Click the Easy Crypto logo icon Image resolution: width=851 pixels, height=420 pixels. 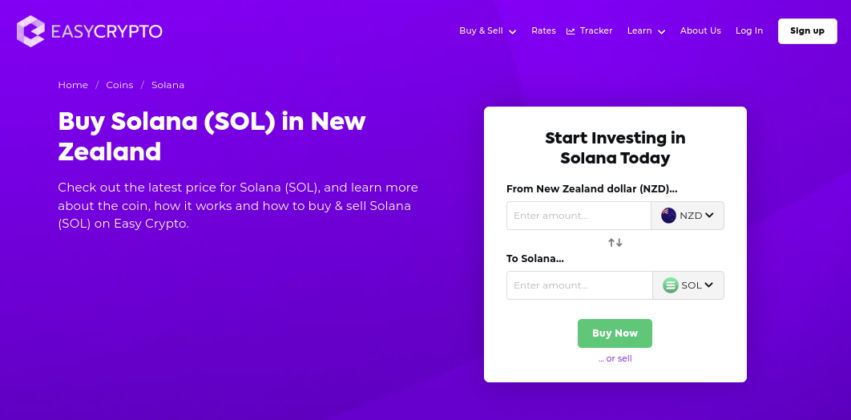point(31,31)
